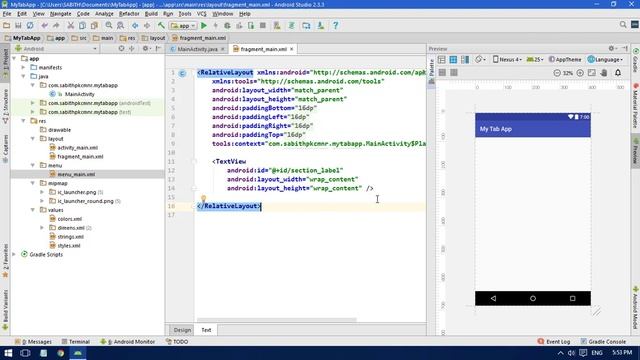The width and height of the screenshot is (640, 360).
Task: Expand the Gradle Scripts node
Action: click(14, 254)
